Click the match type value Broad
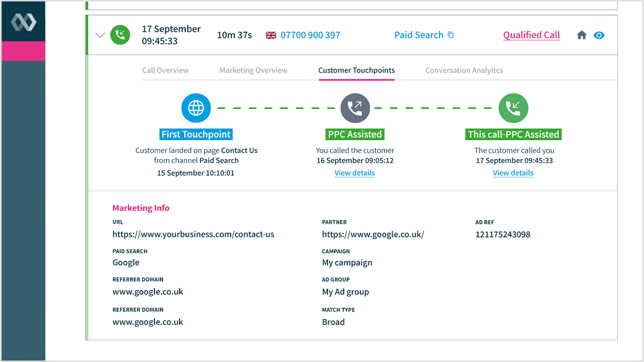The image size is (644, 362). [333, 322]
